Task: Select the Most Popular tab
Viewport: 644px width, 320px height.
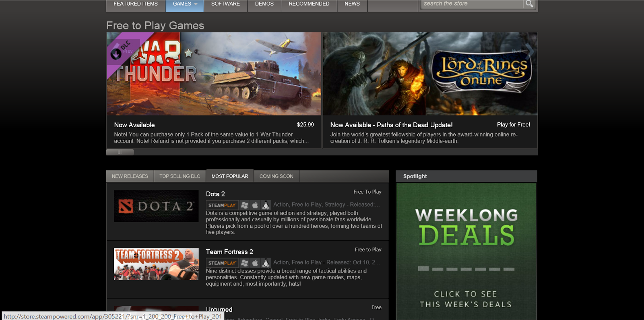Action: 230,176
